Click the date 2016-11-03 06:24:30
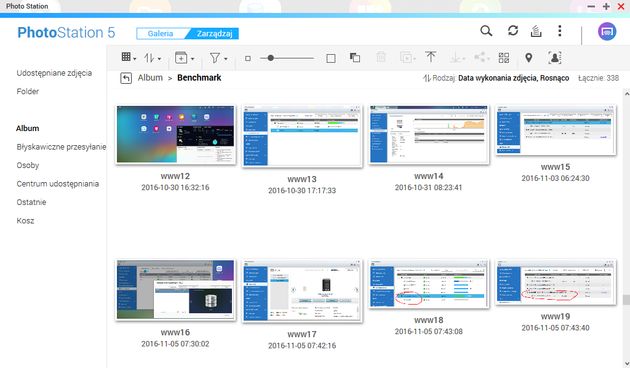The image size is (630, 368). pos(556,178)
